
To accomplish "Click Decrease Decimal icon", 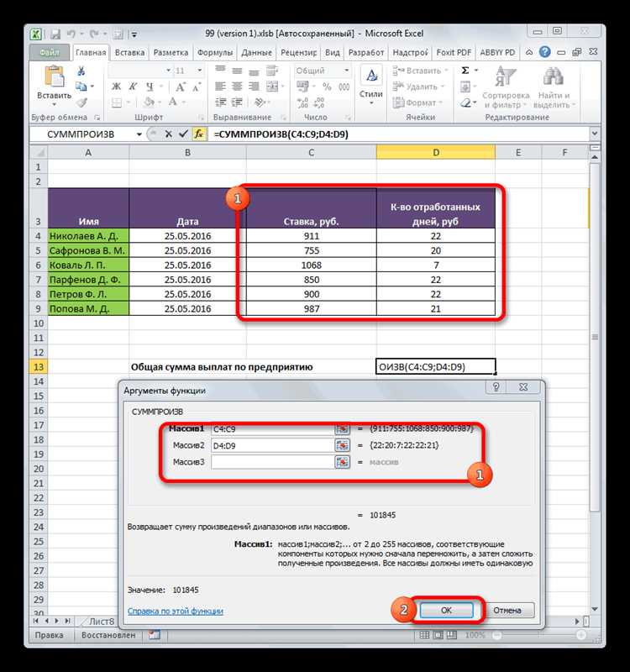I will [x=319, y=102].
